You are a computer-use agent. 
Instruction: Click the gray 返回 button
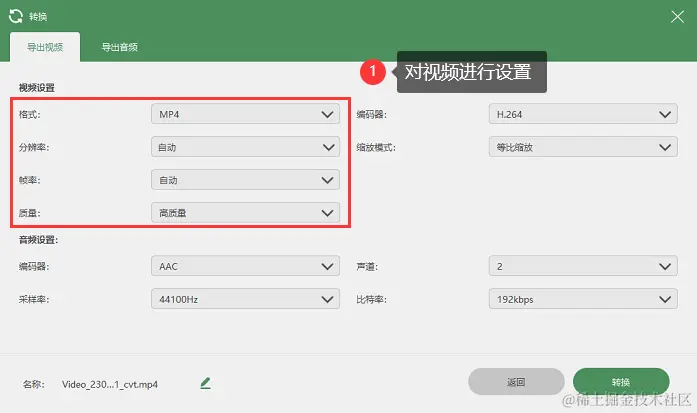click(x=516, y=382)
